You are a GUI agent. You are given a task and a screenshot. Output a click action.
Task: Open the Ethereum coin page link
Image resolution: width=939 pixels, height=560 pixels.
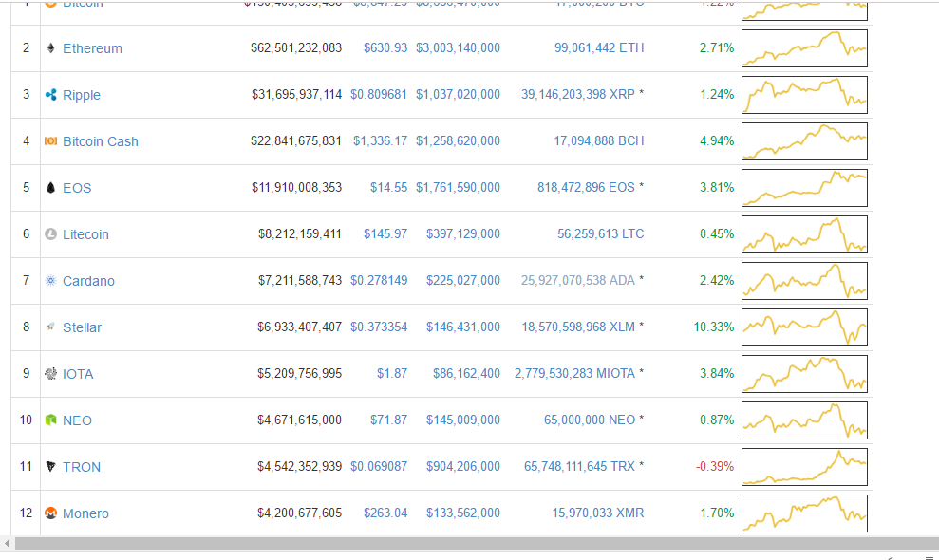click(92, 48)
